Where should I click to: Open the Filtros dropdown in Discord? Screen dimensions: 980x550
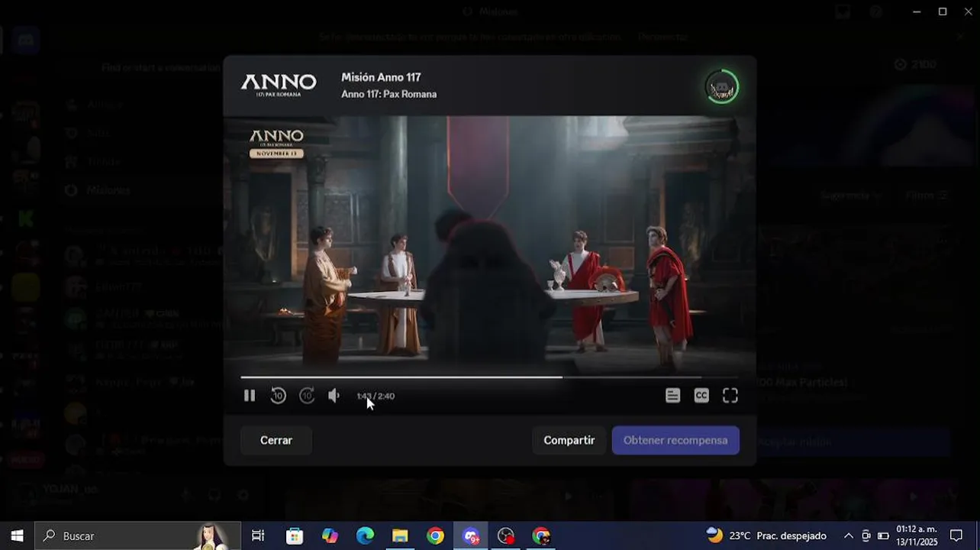926,196
